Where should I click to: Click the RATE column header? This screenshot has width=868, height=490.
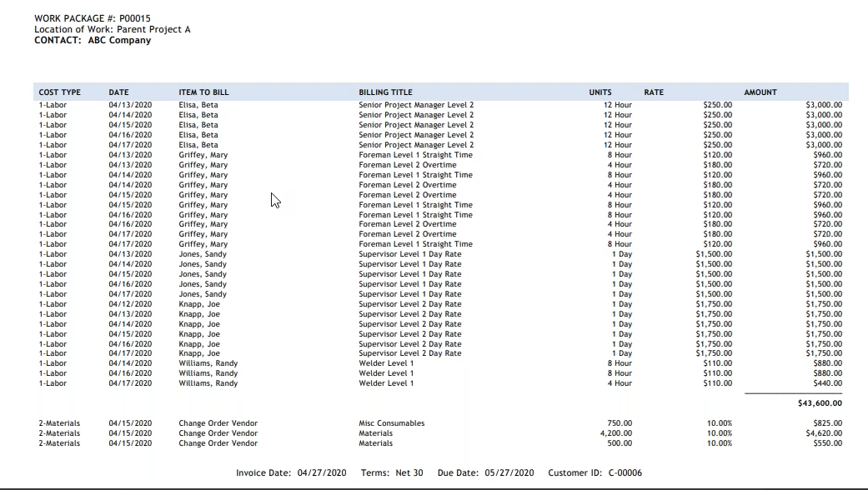pyautogui.click(x=654, y=92)
